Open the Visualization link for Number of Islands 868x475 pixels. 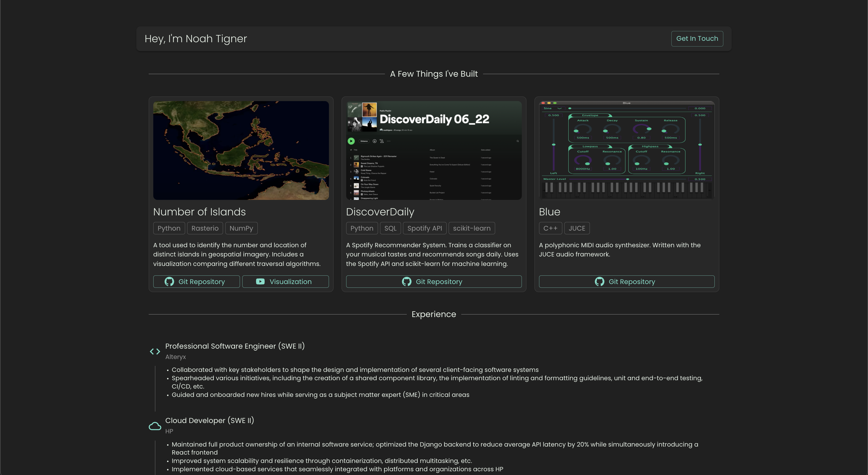pyautogui.click(x=285, y=281)
